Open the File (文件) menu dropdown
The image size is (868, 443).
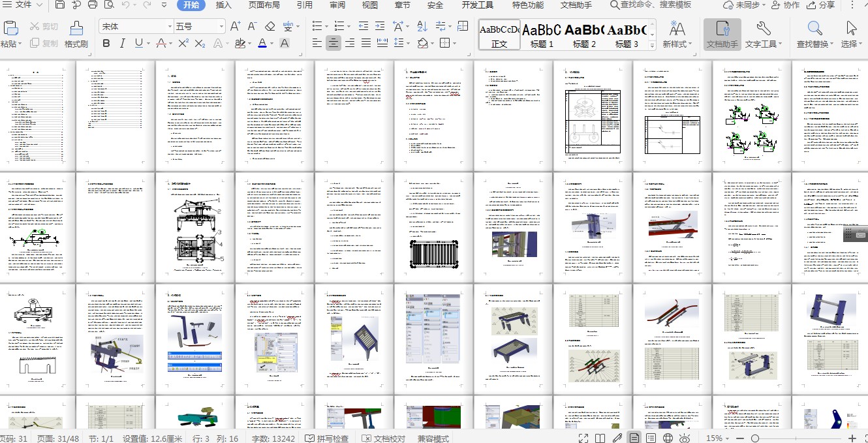(23, 5)
